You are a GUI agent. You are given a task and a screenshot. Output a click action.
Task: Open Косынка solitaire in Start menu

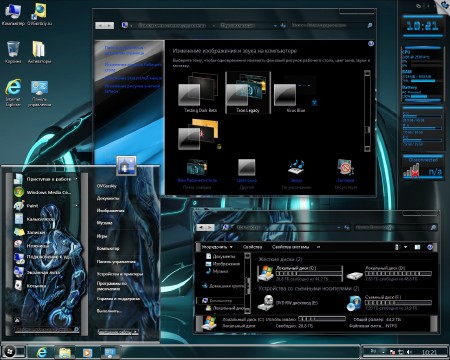tap(36, 286)
